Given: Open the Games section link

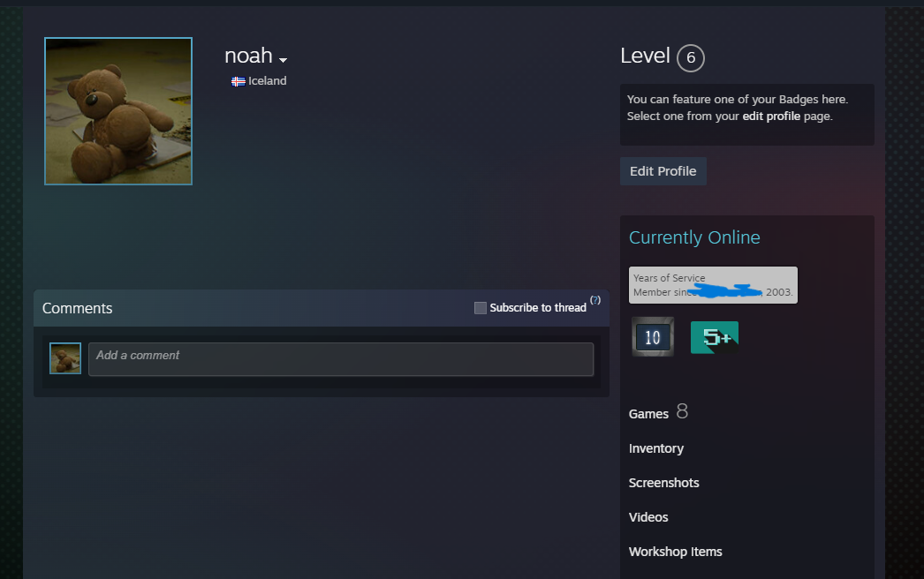Looking at the screenshot, I should [648, 414].
